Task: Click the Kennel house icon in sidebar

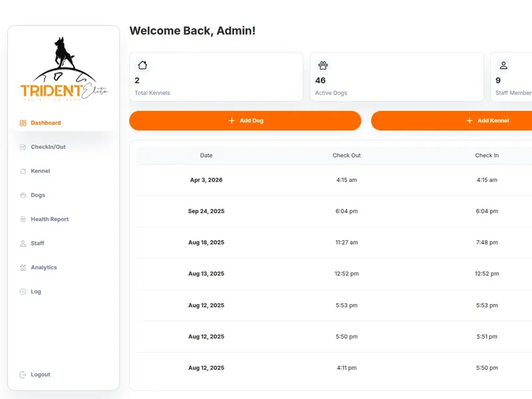Action: [23, 171]
